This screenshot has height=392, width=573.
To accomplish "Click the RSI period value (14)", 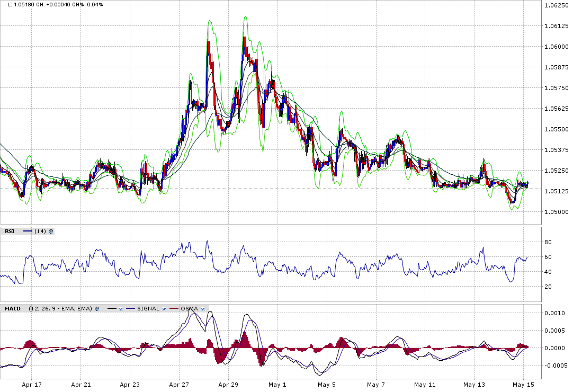I will (x=40, y=231).
